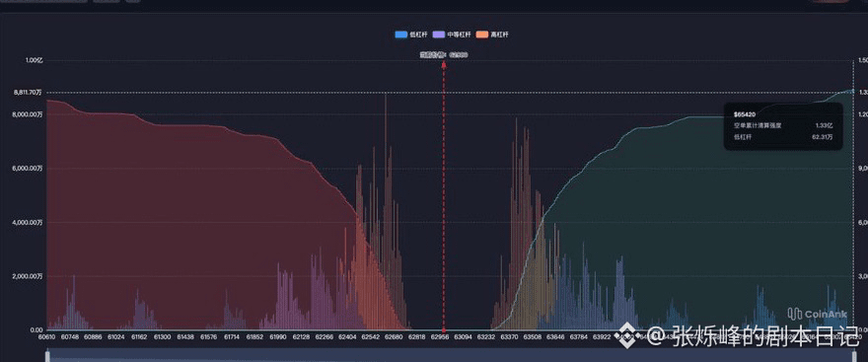Screen dimensions: 868x362
Task: Click the purple 中等杠杆 legend color swatch
Action: pos(440,35)
